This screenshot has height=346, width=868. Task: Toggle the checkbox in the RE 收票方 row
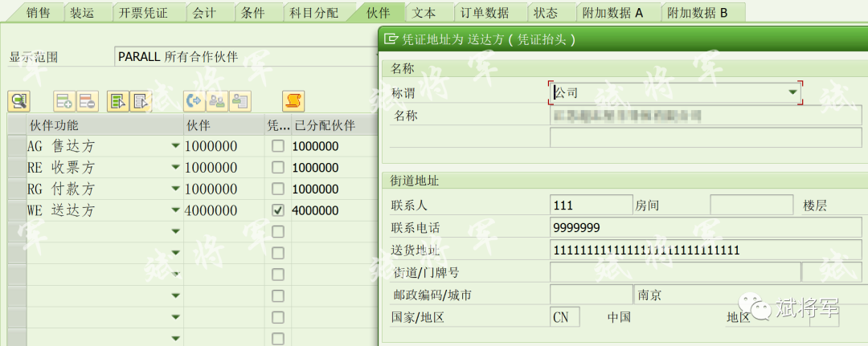(278, 168)
